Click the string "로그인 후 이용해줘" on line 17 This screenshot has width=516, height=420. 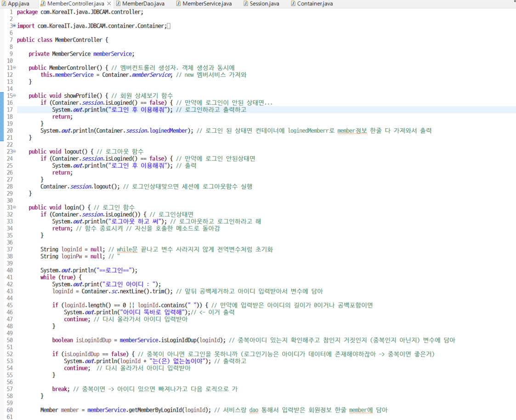(x=137, y=110)
